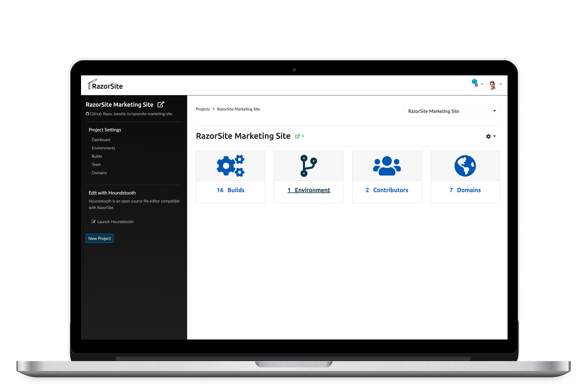Click the Domains globe icon
The height and width of the screenshot is (388, 588).
(x=465, y=166)
